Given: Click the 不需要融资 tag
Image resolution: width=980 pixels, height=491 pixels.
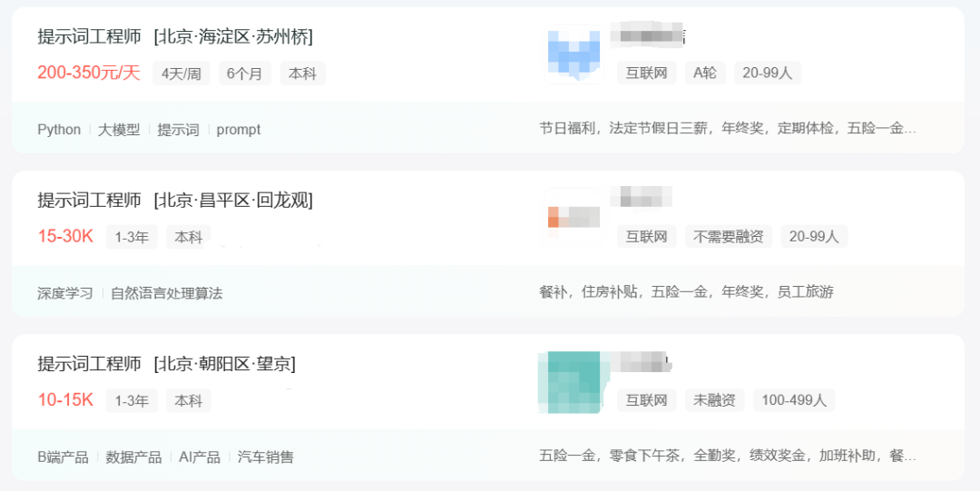Looking at the screenshot, I should [728, 237].
